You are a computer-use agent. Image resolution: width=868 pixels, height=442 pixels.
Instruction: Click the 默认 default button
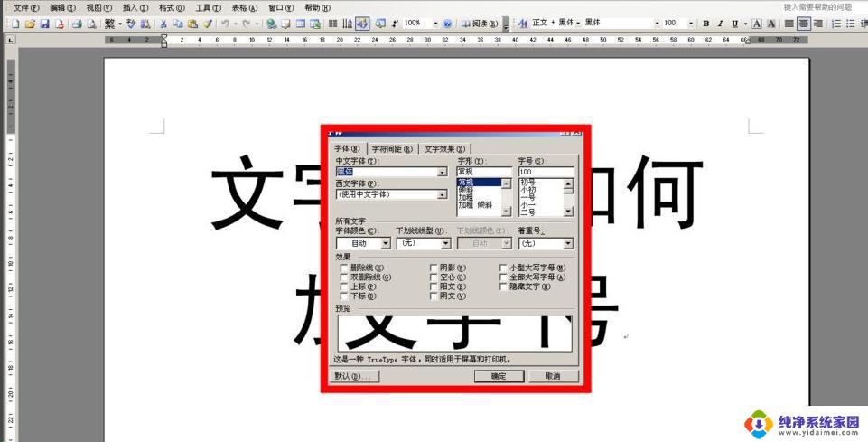[356, 376]
